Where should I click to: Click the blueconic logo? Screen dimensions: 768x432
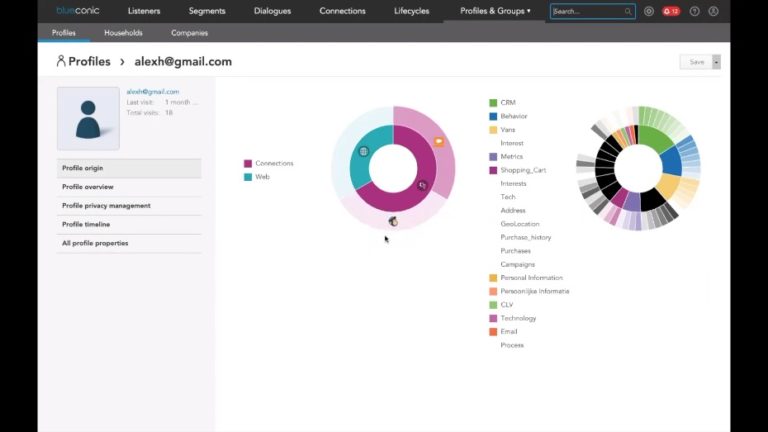coord(77,11)
